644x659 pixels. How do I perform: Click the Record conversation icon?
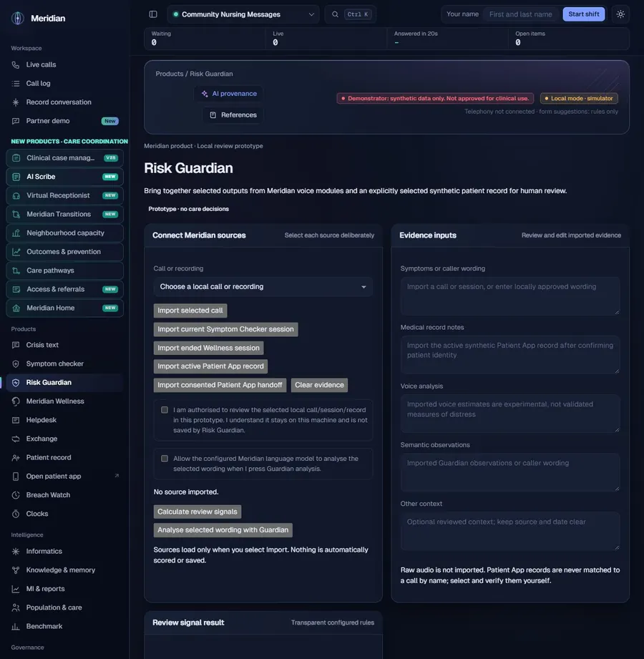coord(16,102)
